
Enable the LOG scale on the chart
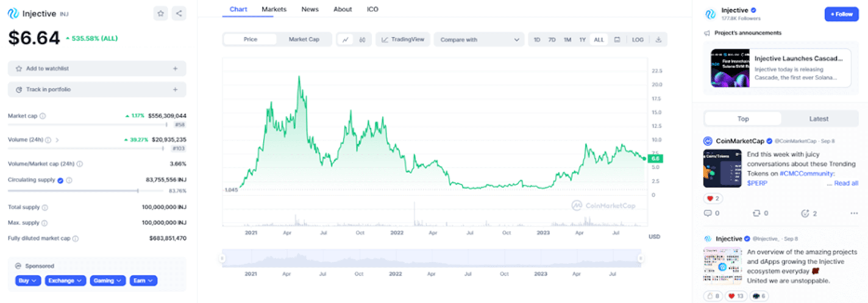(637, 39)
